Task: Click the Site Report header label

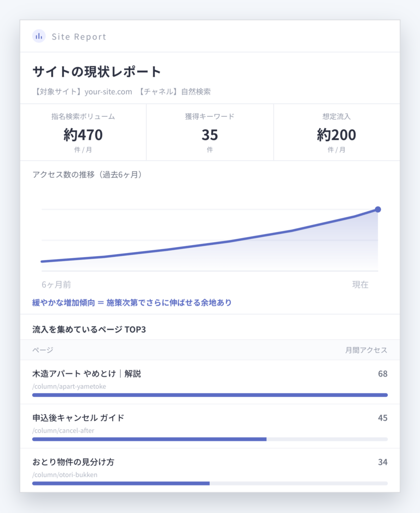Action: click(79, 37)
